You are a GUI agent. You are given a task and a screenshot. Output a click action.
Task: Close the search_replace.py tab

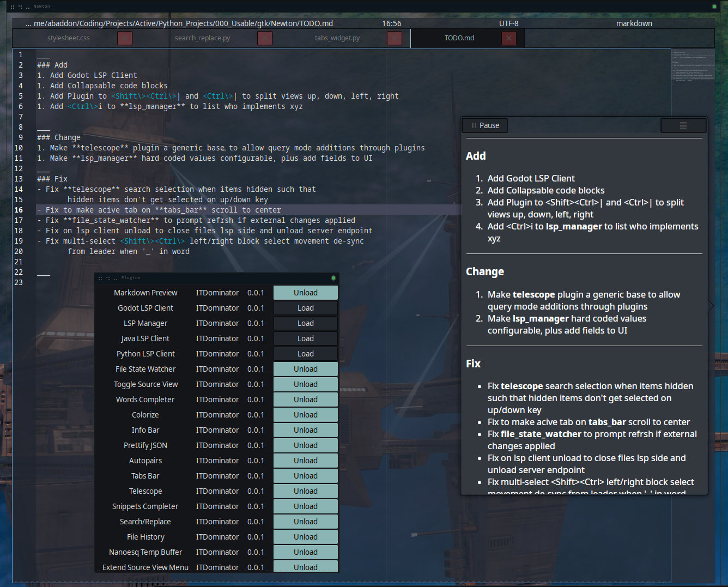(x=265, y=38)
